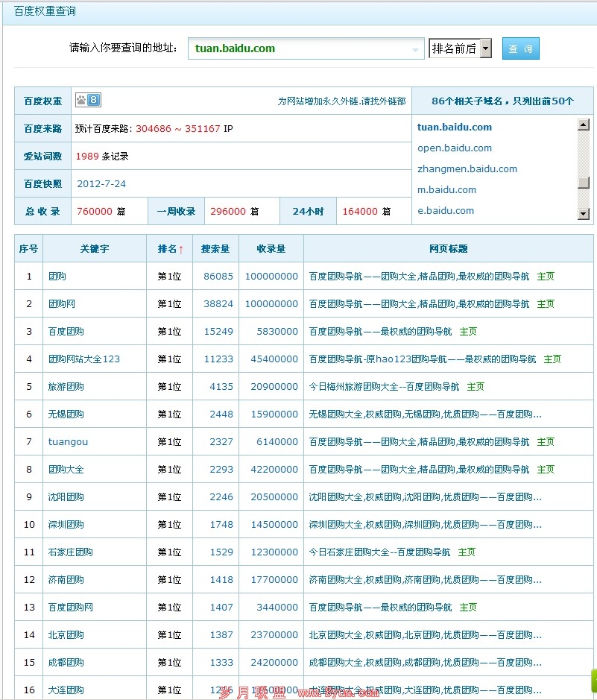Click search volume 38824 for 团购网
597x700 pixels.
tap(218, 304)
